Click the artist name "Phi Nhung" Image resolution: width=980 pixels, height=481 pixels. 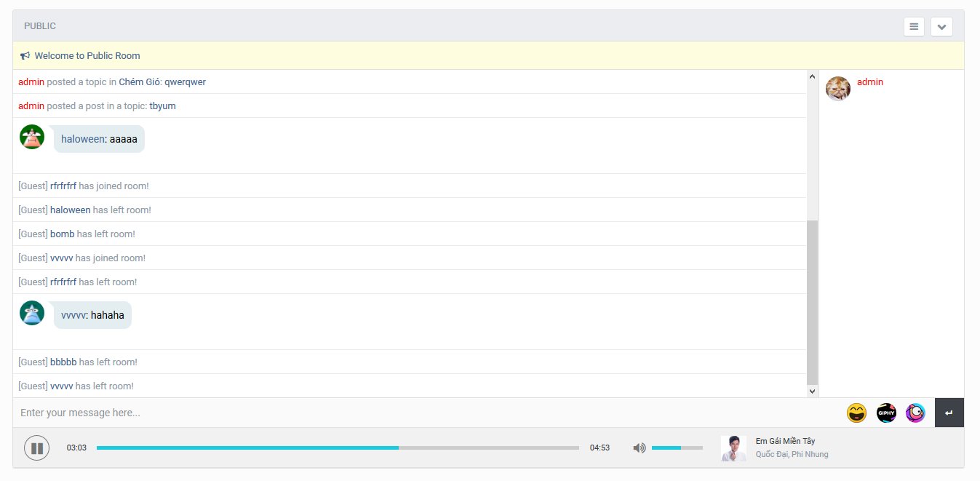810,454
